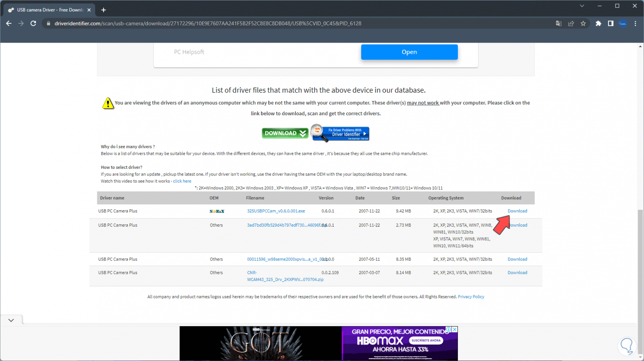Image resolution: width=644 pixels, height=361 pixels.
Task: Click the 2007-05-11 date cell
Action: coord(369,259)
